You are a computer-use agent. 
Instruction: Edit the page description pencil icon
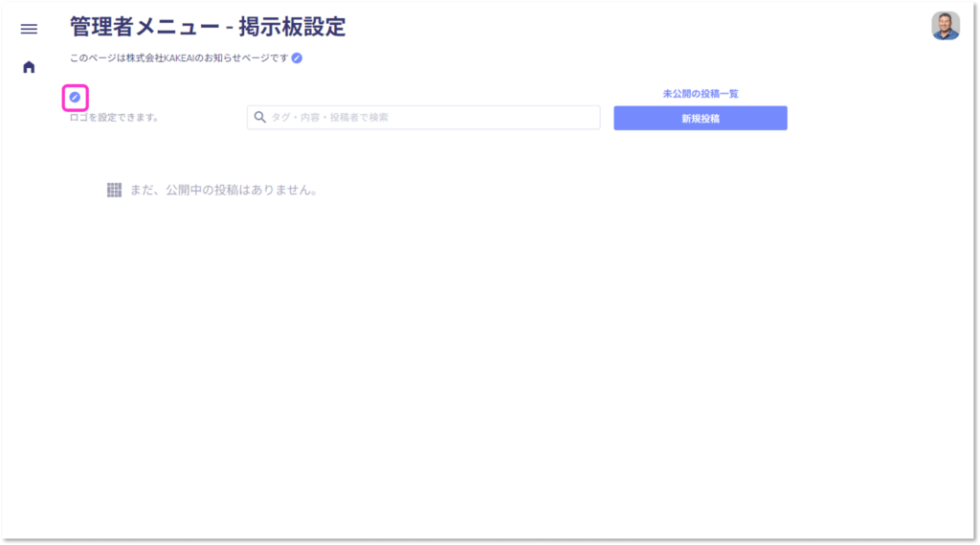click(x=297, y=58)
